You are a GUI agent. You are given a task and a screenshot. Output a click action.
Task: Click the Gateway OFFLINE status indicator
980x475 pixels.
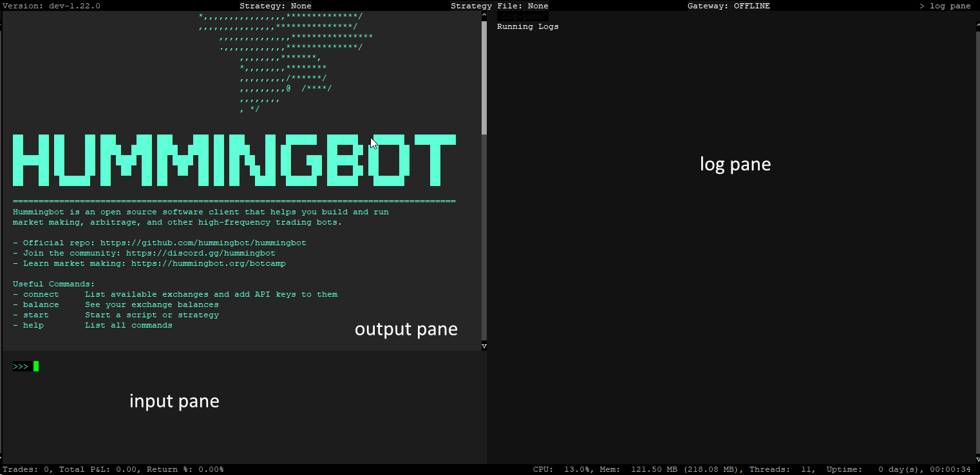(728, 6)
